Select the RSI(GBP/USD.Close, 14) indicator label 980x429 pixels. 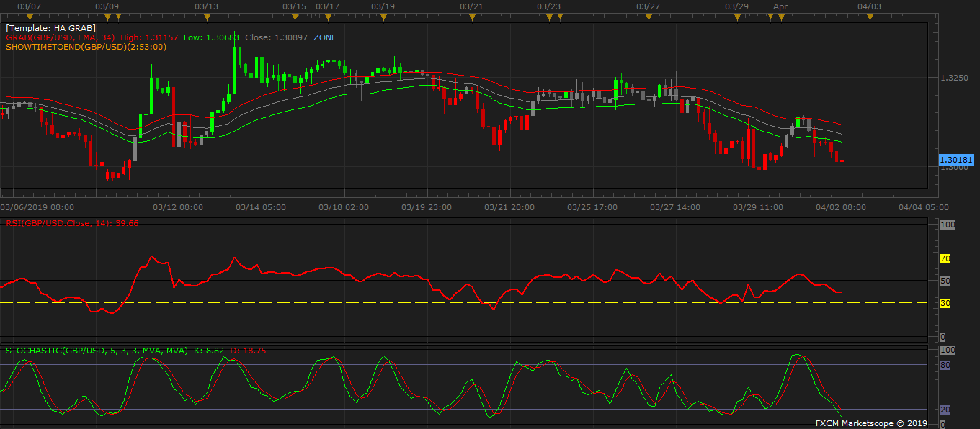click(x=72, y=223)
